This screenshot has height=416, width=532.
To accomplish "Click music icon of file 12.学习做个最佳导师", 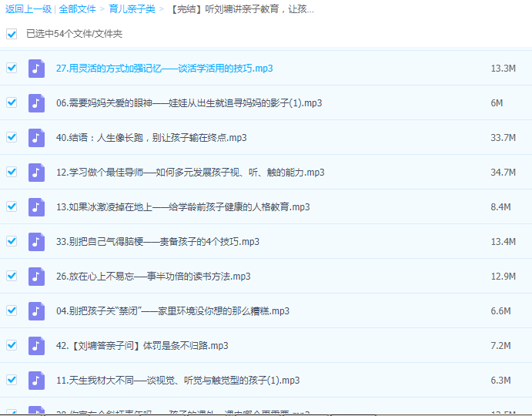I will [x=36, y=173].
